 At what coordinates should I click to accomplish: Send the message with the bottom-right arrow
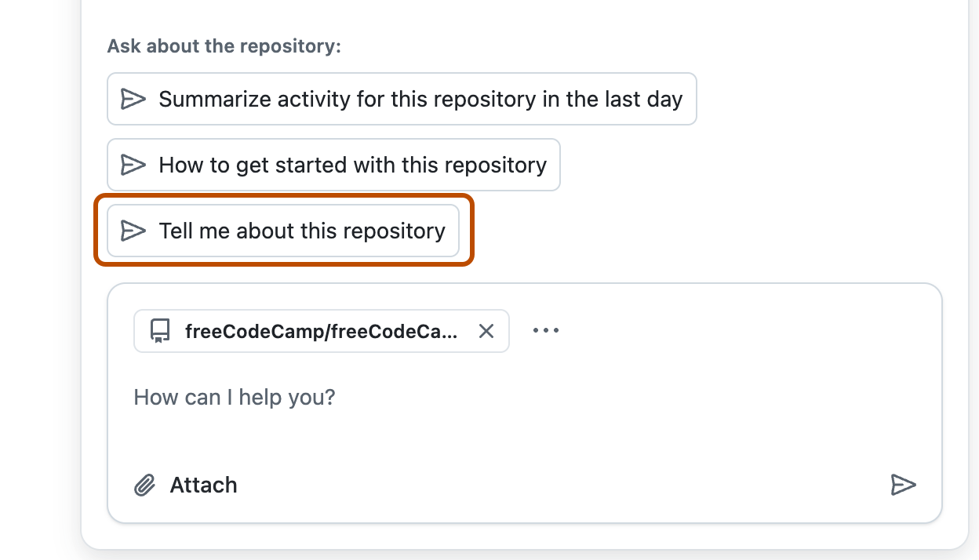pos(903,485)
